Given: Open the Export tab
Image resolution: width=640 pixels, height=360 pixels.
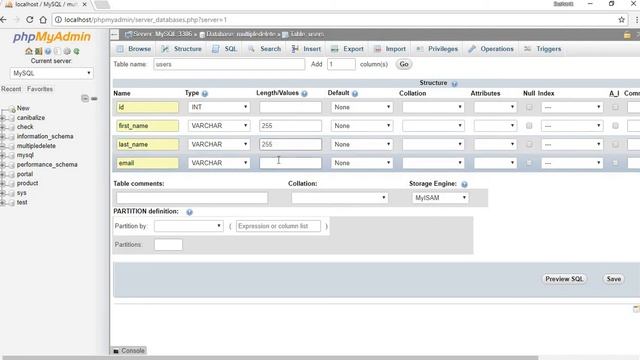Looking at the screenshot, I should pyautogui.click(x=347, y=49).
